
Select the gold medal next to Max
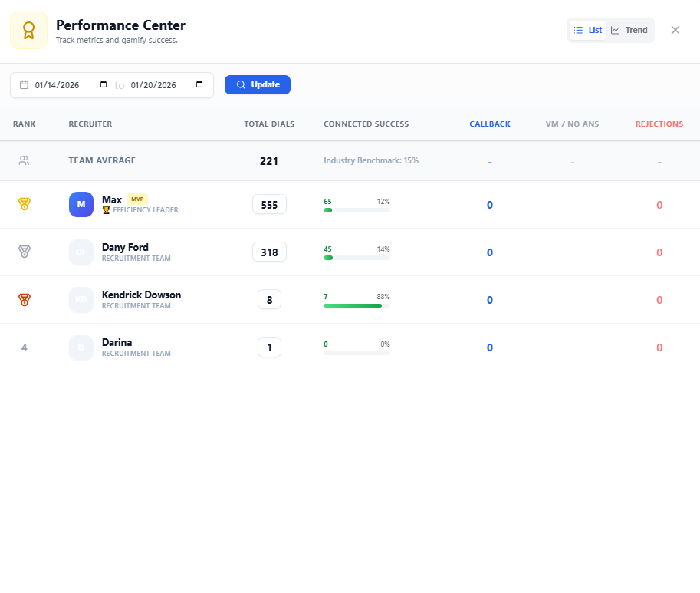coord(24,204)
